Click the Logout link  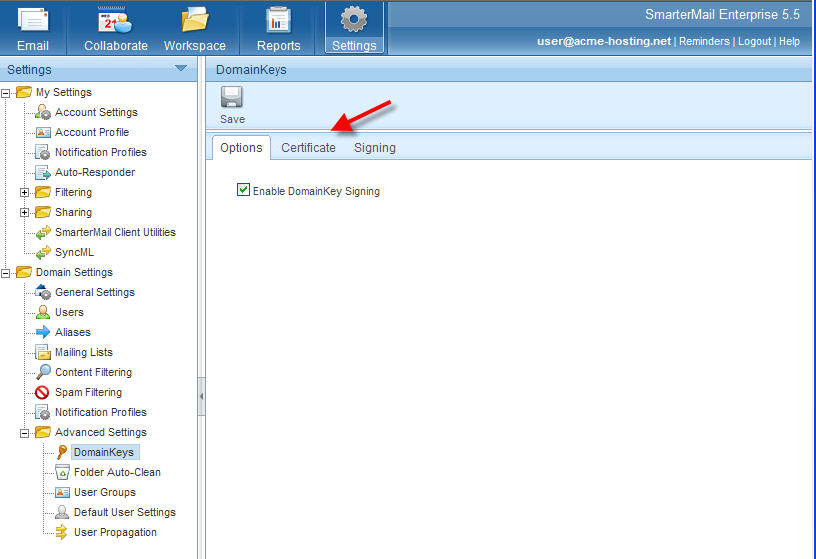tap(754, 41)
